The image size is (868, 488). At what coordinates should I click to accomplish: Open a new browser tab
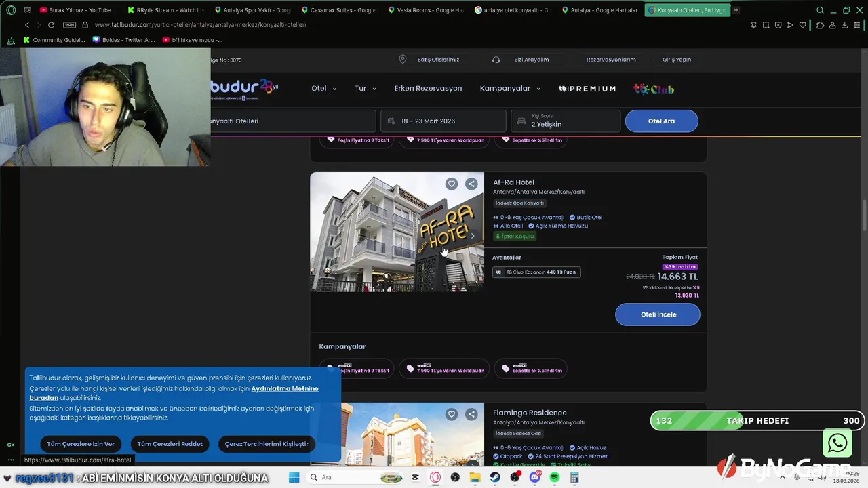click(x=736, y=10)
